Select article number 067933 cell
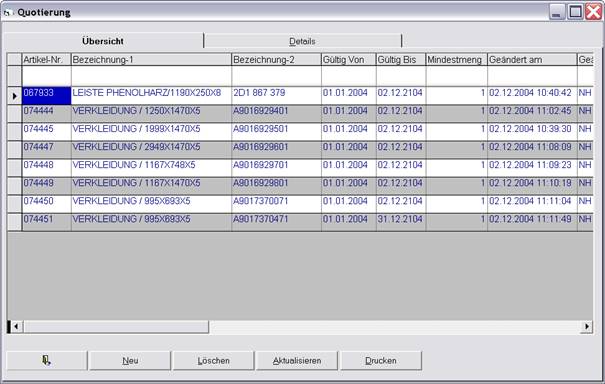The image size is (605, 384). tap(46, 95)
